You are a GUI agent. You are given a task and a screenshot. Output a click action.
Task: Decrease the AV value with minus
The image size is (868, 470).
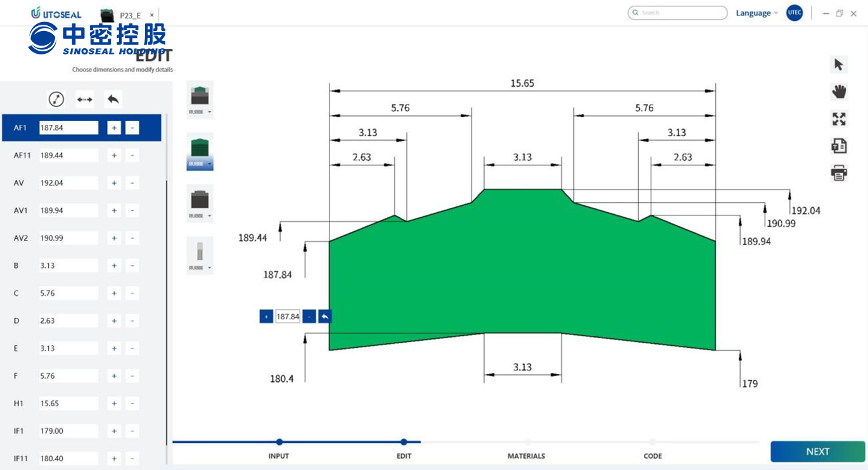pos(132,183)
